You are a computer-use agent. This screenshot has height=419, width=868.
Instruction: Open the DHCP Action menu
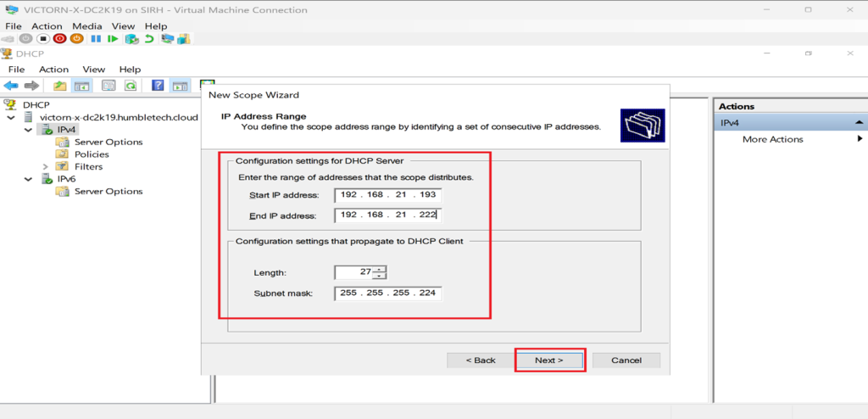click(x=53, y=70)
